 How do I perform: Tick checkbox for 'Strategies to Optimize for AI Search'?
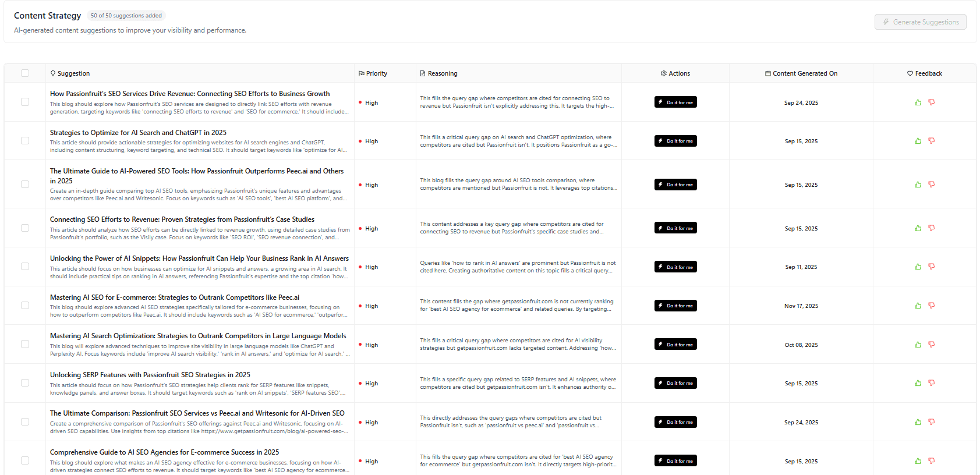[x=25, y=141]
